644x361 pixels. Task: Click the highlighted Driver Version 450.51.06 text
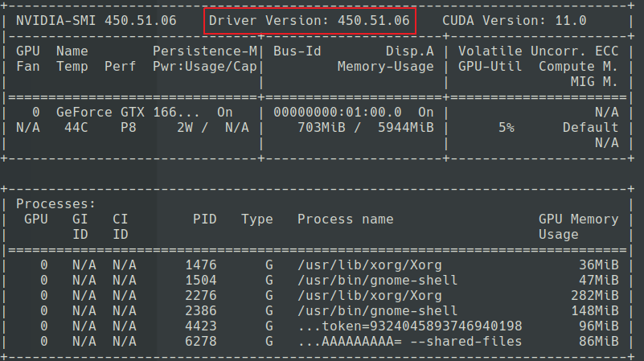(x=310, y=21)
